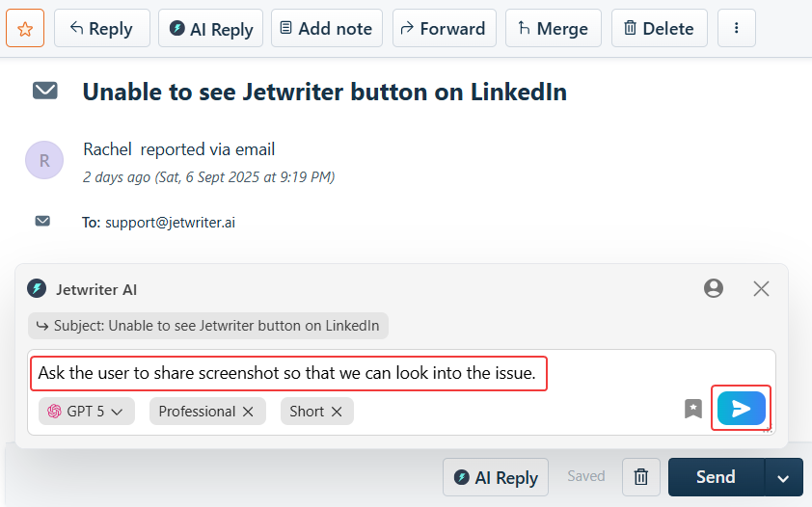This screenshot has width=812, height=507.
Task: Remove the Short length tag
Action: tap(337, 412)
